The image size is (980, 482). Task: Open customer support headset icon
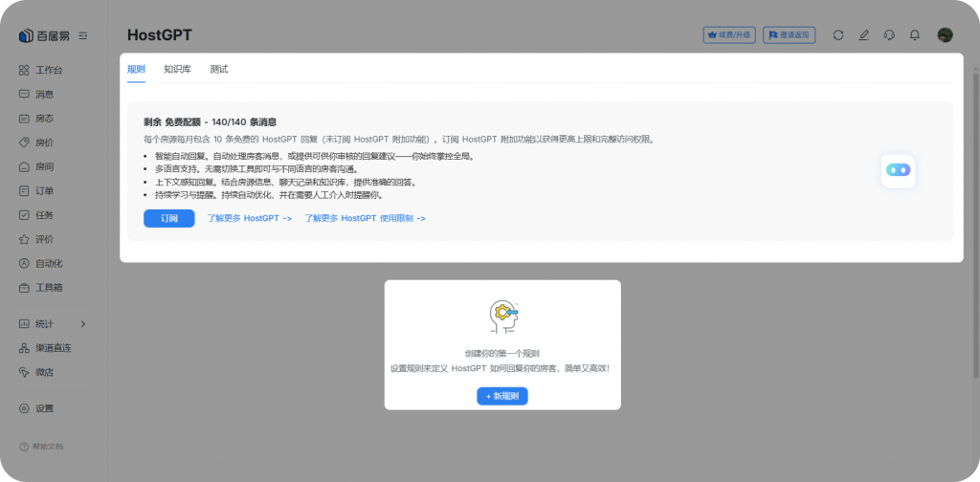tap(889, 35)
